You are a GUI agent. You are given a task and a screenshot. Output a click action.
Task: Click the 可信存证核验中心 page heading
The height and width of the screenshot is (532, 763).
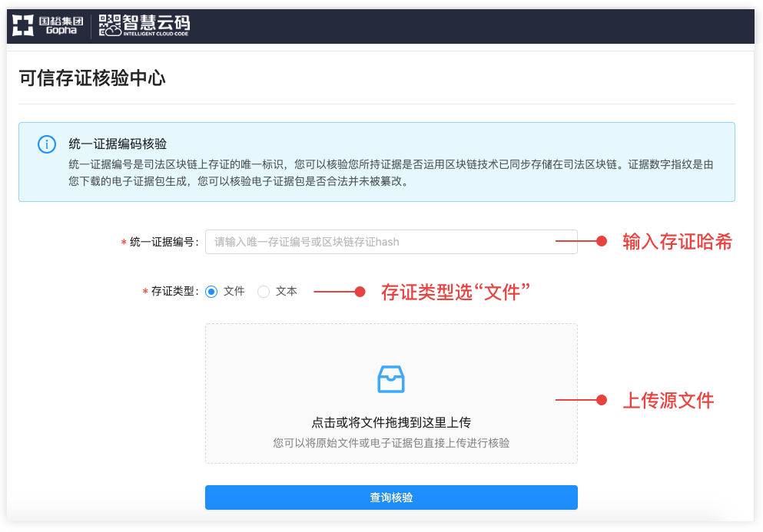click(x=92, y=78)
